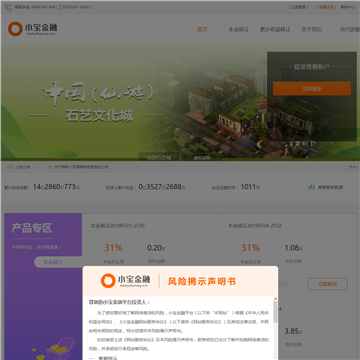Viewport: 360px width, 360px height.
Task: Click the phone hotline icon in top bar
Action: point(8,7)
